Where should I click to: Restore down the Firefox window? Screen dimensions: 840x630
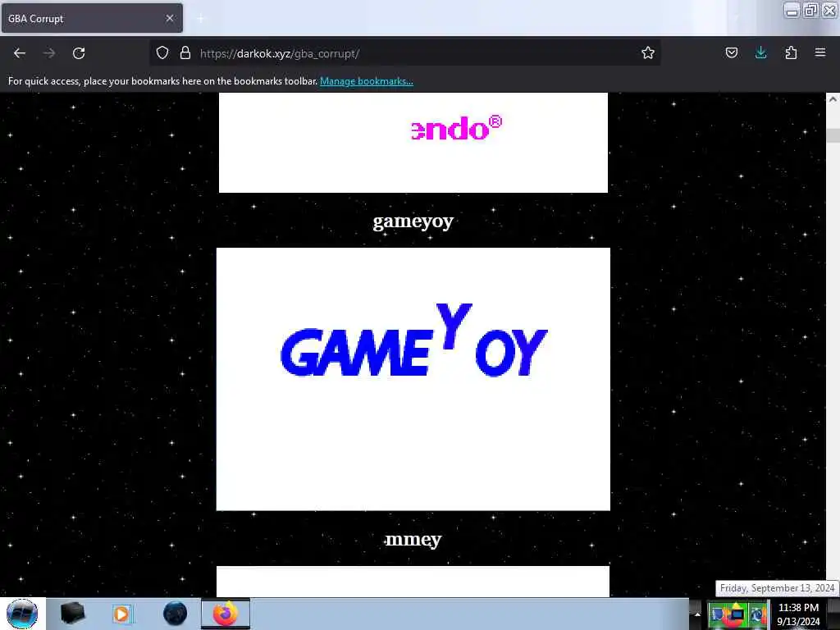tap(810, 10)
